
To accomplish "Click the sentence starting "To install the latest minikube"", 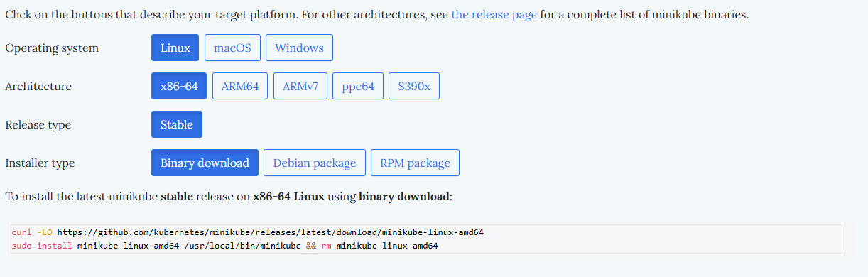I will 228,196.
